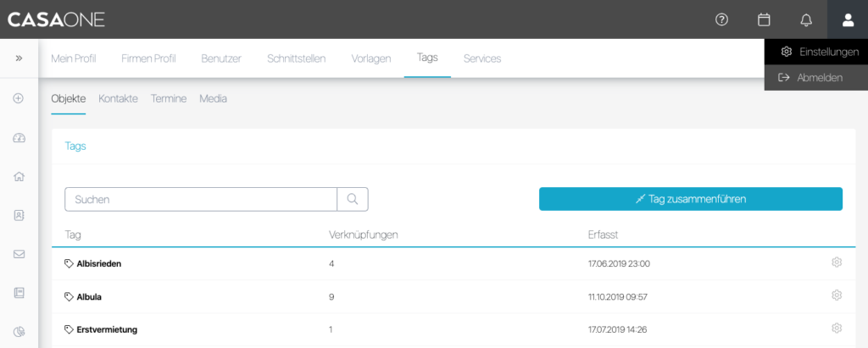Select the Kontakte sub-tab
The width and height of the screenshot is (868, 348).
click(118, 98)
